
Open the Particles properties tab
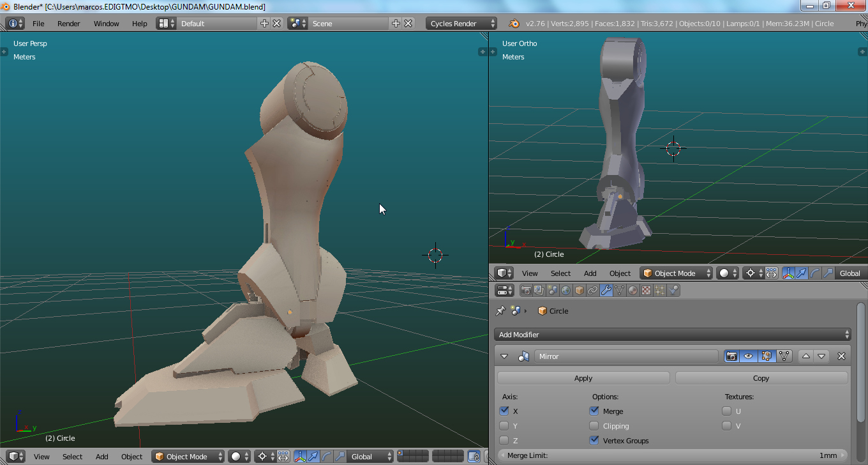pyautogui.click(x=659, y=291)
